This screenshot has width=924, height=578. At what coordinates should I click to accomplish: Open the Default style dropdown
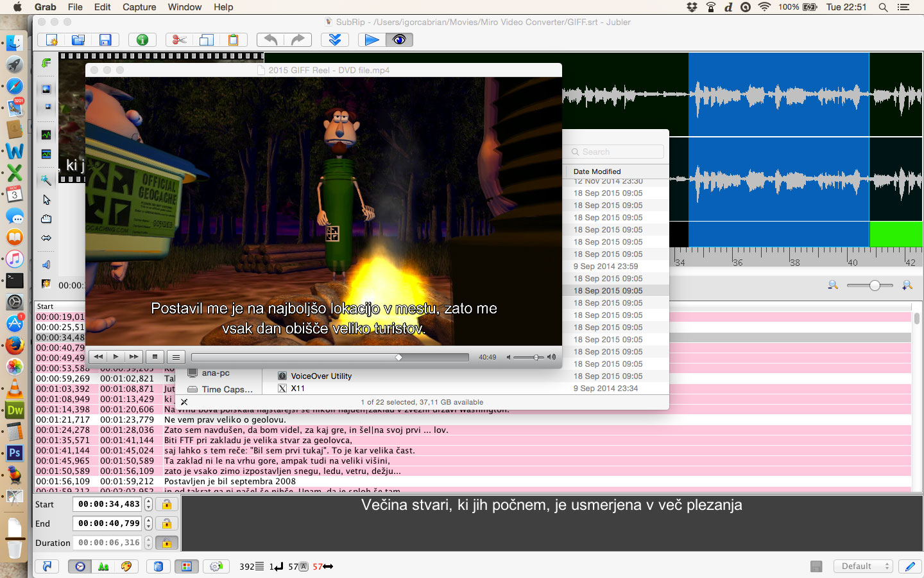pyautogui.click(x=863, y=566)
